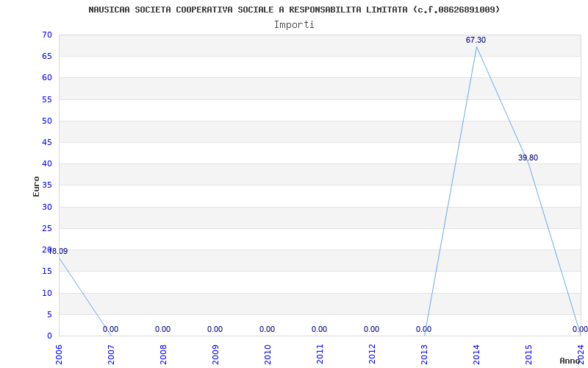Select the 2013 year axis label
This screenshot has height=368, width=588.
click(424, 354)
